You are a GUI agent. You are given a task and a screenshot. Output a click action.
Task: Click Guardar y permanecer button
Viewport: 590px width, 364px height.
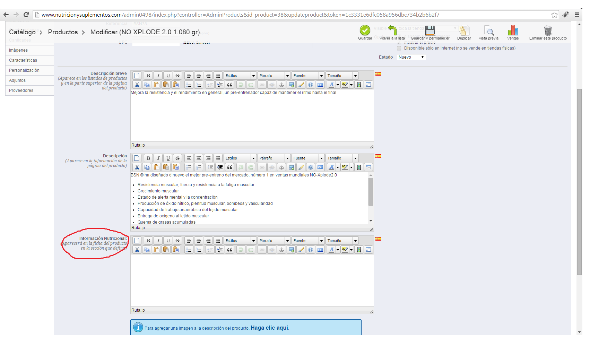click(430, 33)
